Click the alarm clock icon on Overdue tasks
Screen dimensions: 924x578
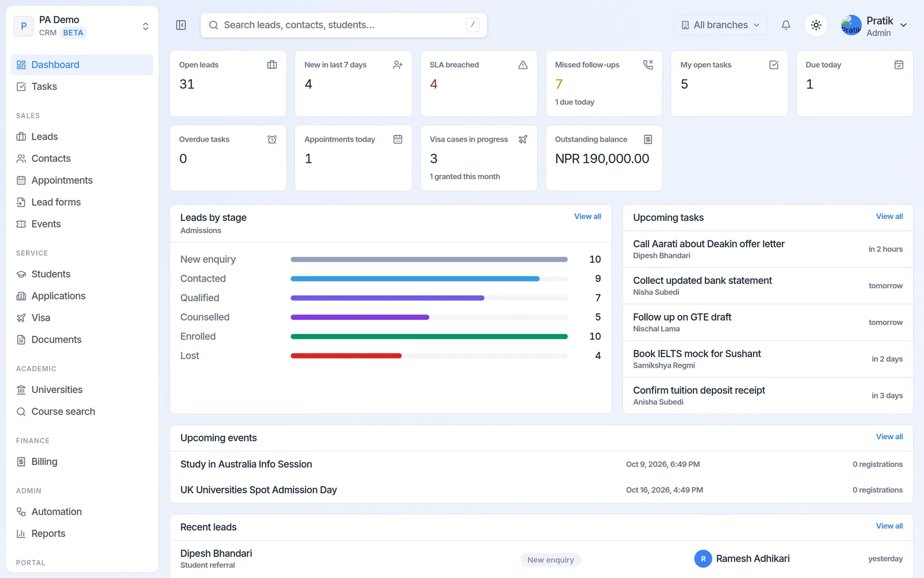(x=272, y=139)
